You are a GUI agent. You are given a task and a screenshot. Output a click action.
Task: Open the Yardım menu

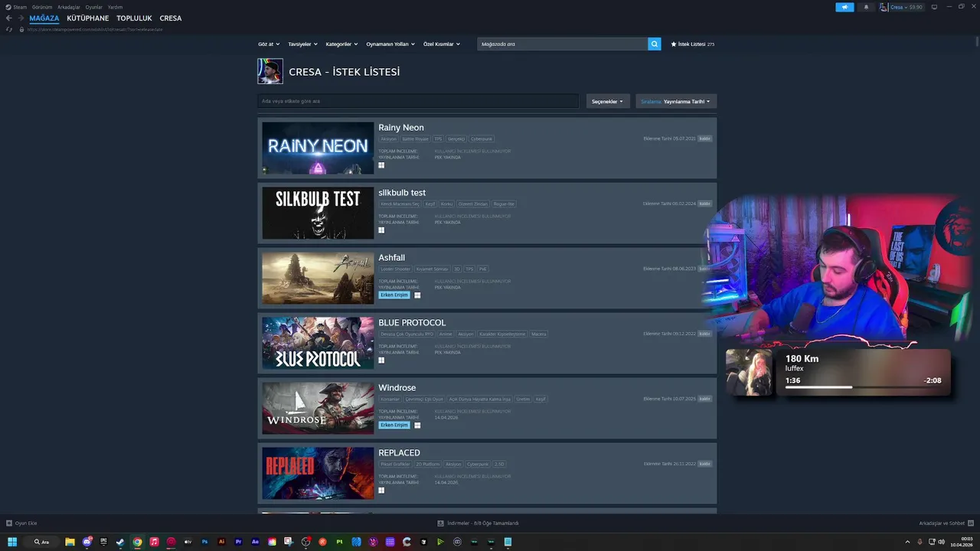coord(115,7)
